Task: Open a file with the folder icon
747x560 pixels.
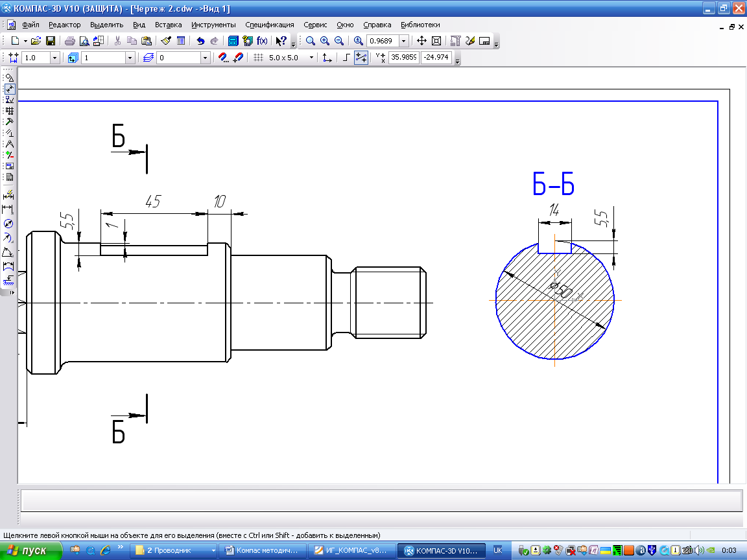Action: coord(36,41)
